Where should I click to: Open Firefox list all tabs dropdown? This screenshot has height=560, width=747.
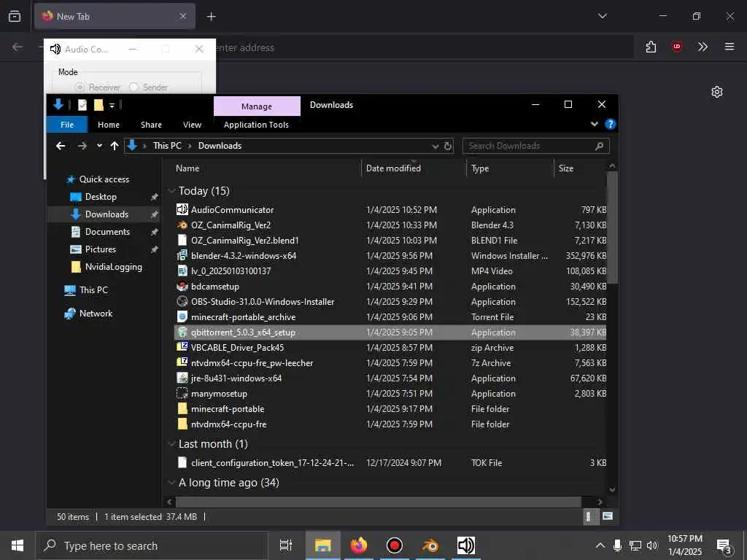602,16
